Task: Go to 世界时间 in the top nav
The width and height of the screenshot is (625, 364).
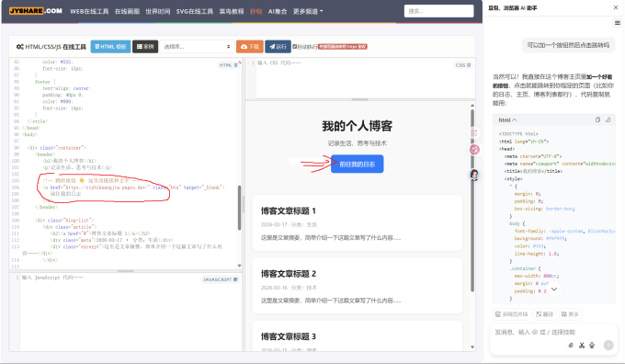Action: click(x=158, y=11)
